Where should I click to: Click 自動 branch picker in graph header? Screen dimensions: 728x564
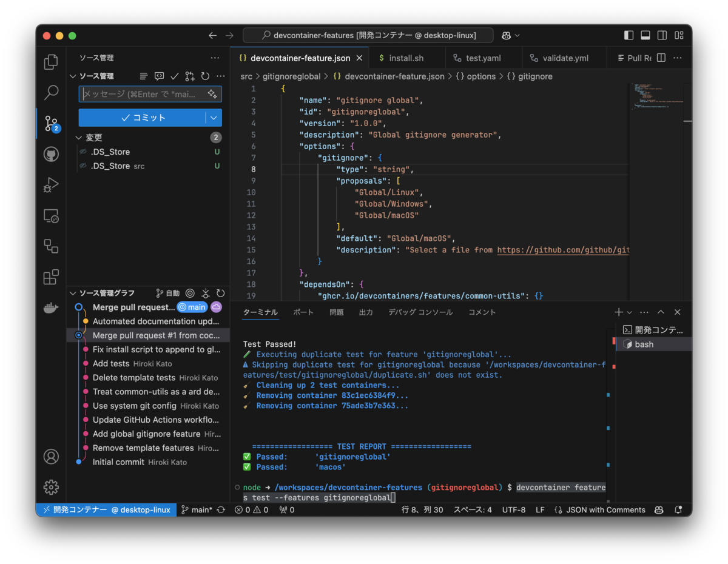click(x=168, y=293)
